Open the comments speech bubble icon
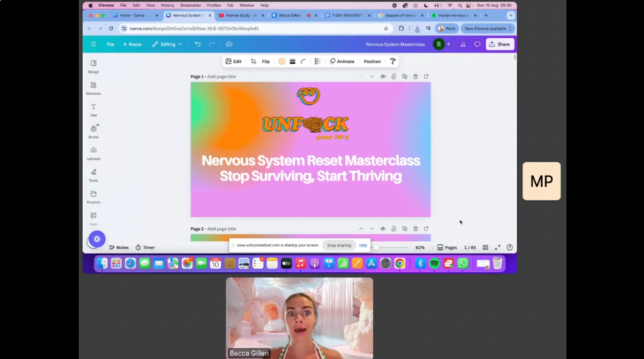The image size is (644, 359). [x=477, y=44]
